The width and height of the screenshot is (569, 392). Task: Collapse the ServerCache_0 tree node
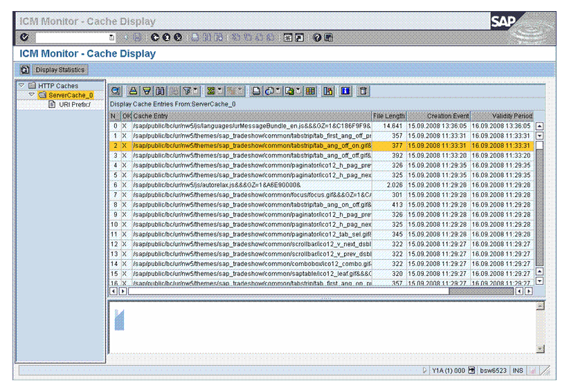point(32,95)
